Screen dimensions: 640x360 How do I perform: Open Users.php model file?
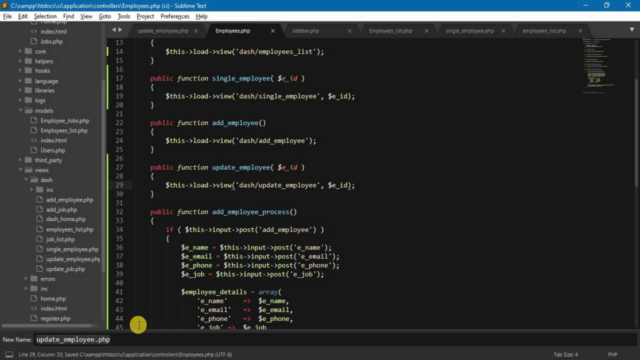click(x=53, y=150)
